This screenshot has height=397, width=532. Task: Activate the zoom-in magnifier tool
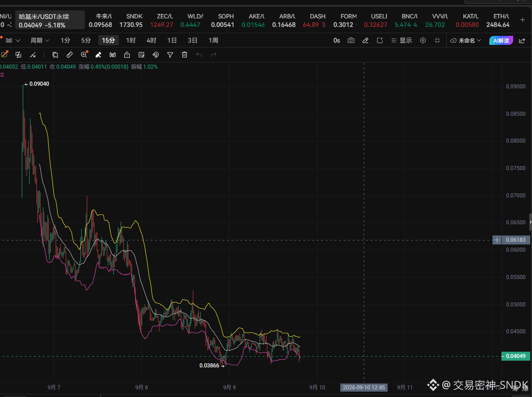click(84, 55)
